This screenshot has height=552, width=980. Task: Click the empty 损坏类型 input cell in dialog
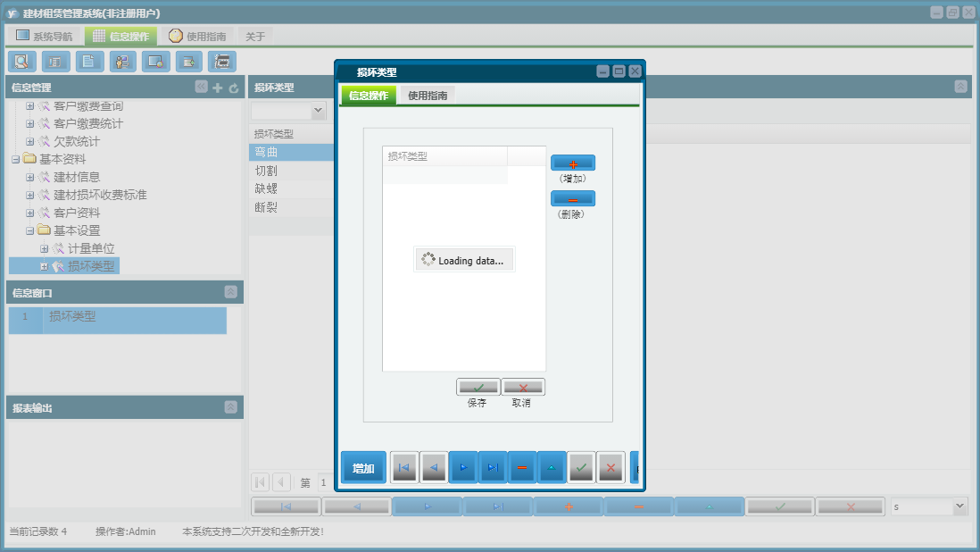(445, 175)
